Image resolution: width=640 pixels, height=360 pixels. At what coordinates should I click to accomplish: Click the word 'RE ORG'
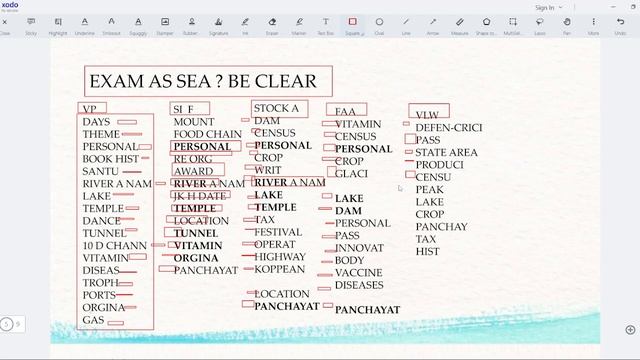click(193, 159)
